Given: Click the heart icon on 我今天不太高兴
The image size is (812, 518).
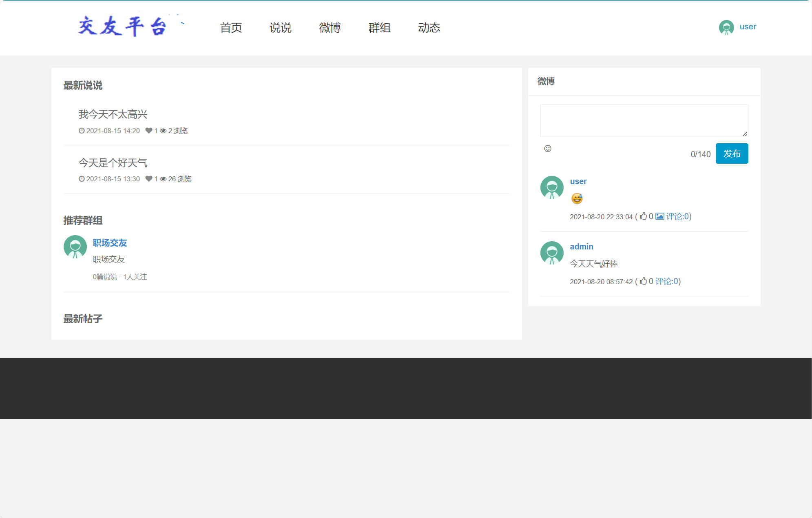Looking at the screenshot, I should click(x=148, y=131).
